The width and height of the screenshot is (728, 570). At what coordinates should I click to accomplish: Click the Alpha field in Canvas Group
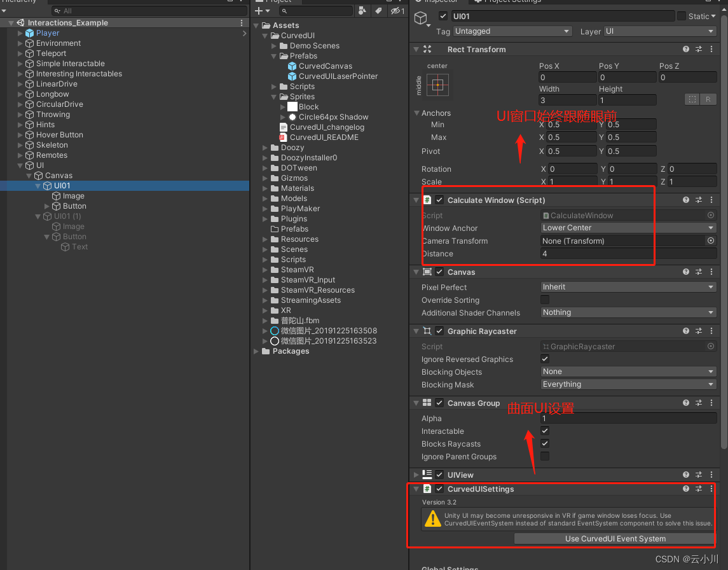(628, 418)
